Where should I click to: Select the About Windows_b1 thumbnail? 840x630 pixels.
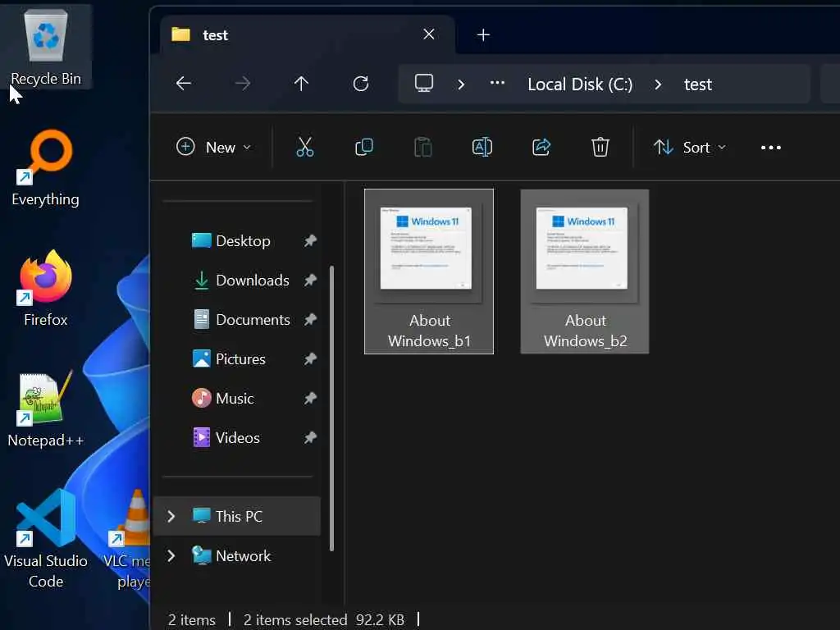click(x=428, y=271)
